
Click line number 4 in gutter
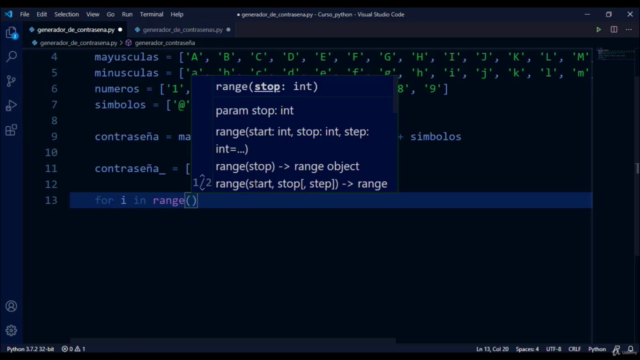tap(54, 57)
